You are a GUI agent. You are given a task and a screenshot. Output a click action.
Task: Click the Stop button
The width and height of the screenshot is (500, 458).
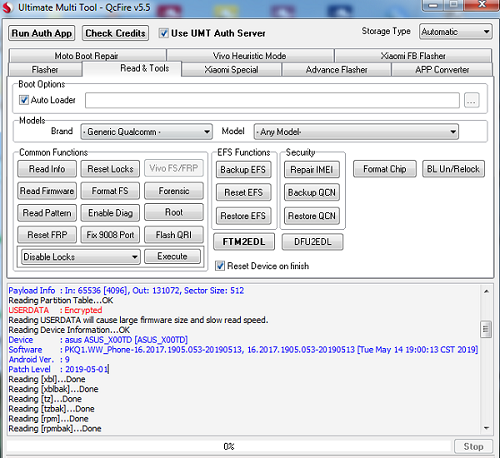473,447
